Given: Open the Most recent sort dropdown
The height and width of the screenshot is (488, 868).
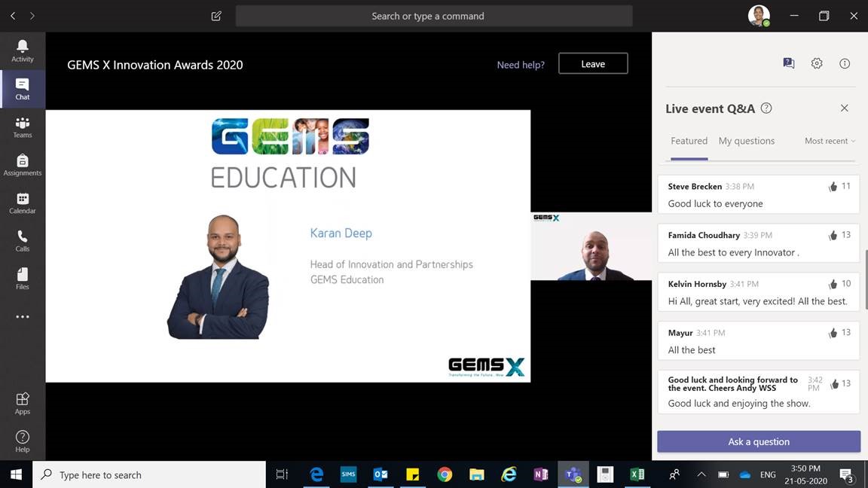Looking at the screenshot, I should (830, 141).
